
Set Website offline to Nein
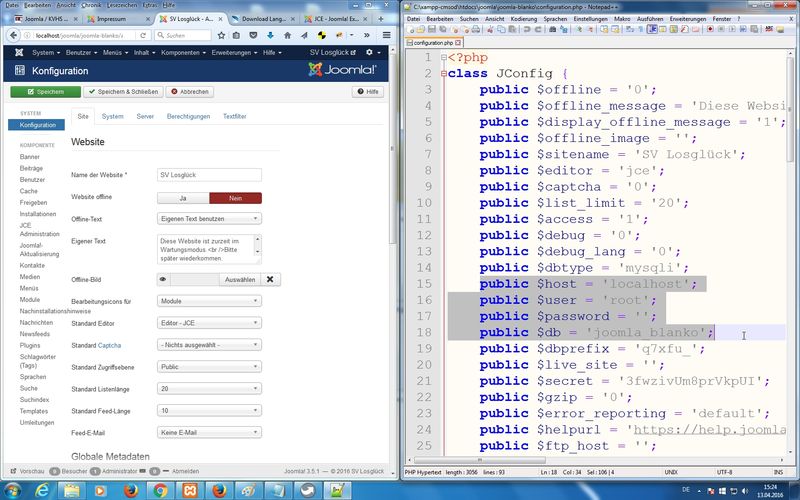point(235,198)
